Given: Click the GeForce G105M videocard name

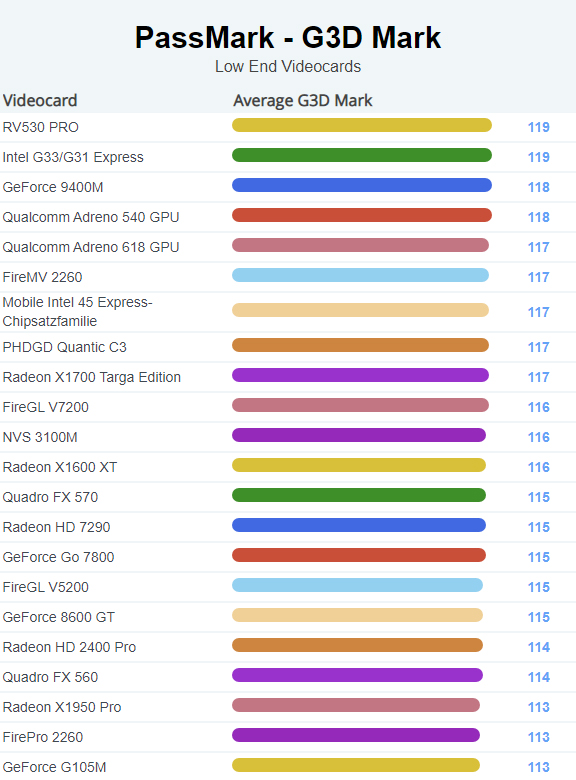Looking at the screenshot, I should coord(54,767).
